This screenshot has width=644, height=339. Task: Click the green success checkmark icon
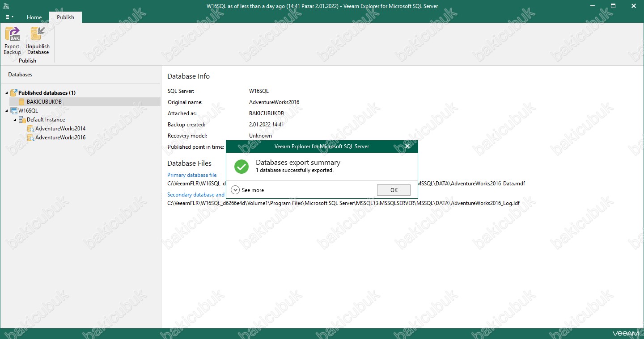pyautogui.click(x=241, y=166)
